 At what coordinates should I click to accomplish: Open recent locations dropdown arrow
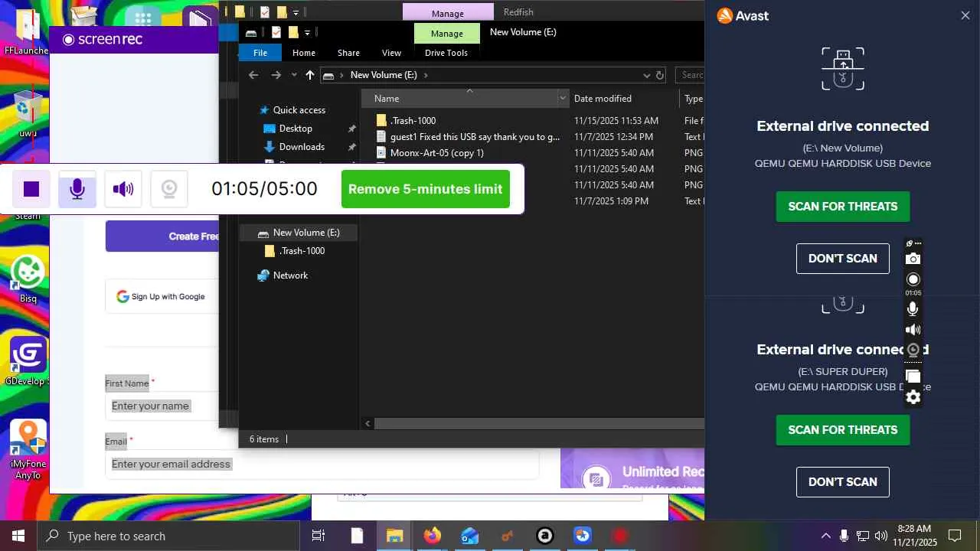[294, 75]
